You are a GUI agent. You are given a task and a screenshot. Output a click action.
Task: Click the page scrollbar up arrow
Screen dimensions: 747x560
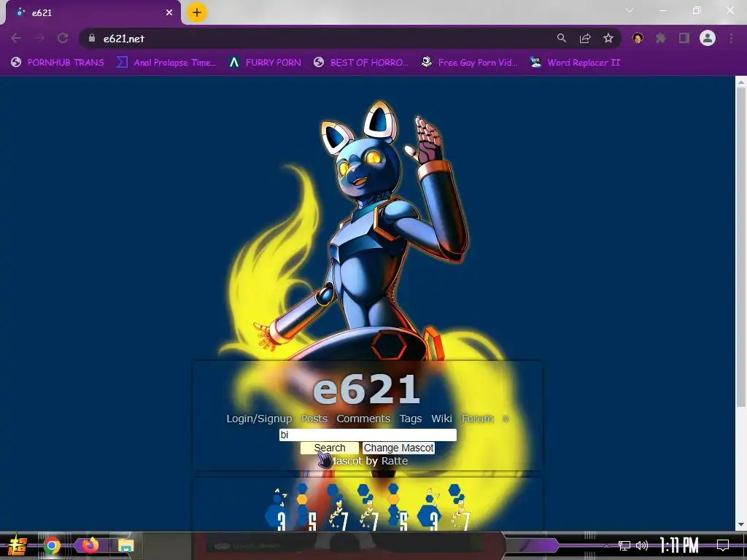pos(741,82)
